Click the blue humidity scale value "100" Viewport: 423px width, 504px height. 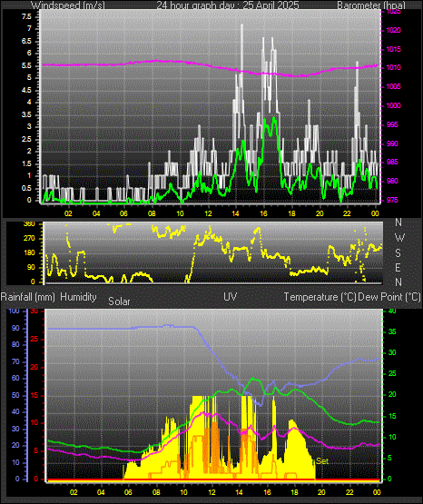[x=15, y=311]
